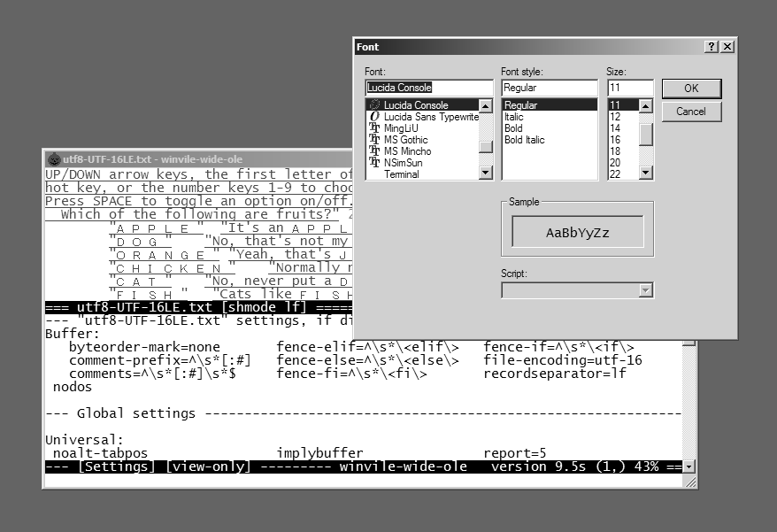Click the Size input field showing 11
This screenshot has height=532, width=777.
pos(629,88)
